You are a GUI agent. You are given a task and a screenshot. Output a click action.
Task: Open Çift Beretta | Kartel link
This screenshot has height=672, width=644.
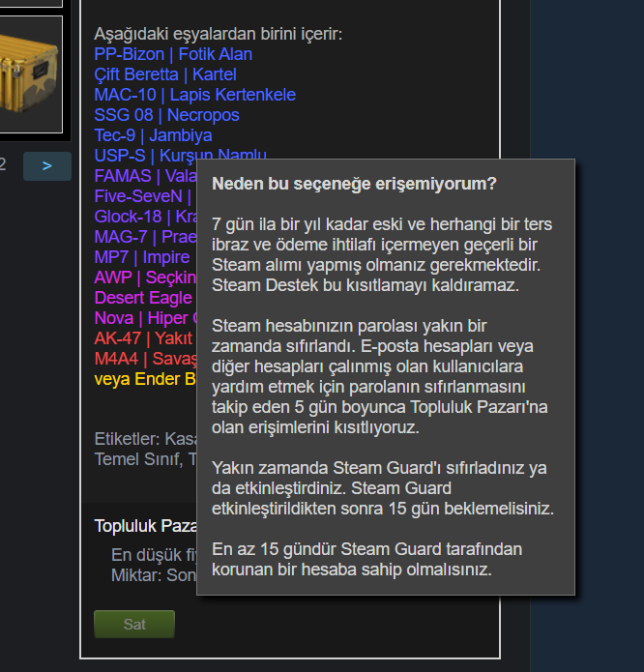[x=165, y=74]
